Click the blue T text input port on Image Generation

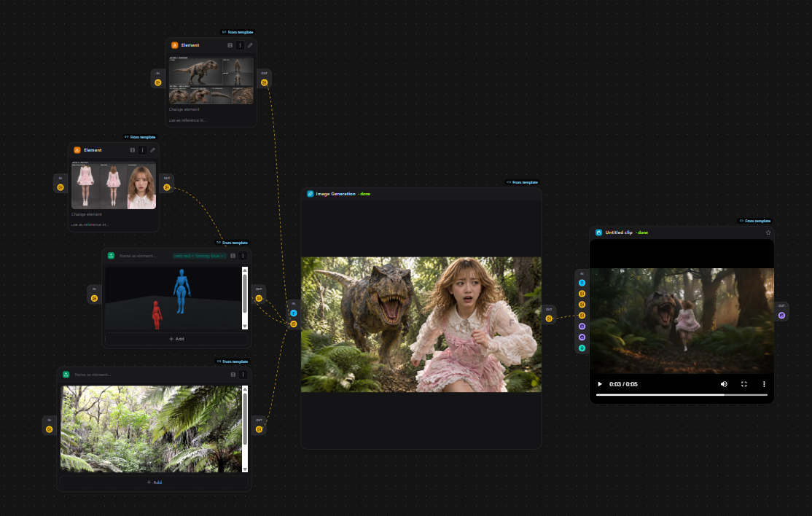pyautogui.click(x=294, y=313)
